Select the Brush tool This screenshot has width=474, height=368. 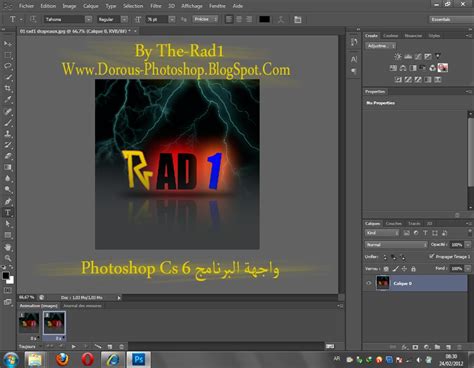pos(8,123)
